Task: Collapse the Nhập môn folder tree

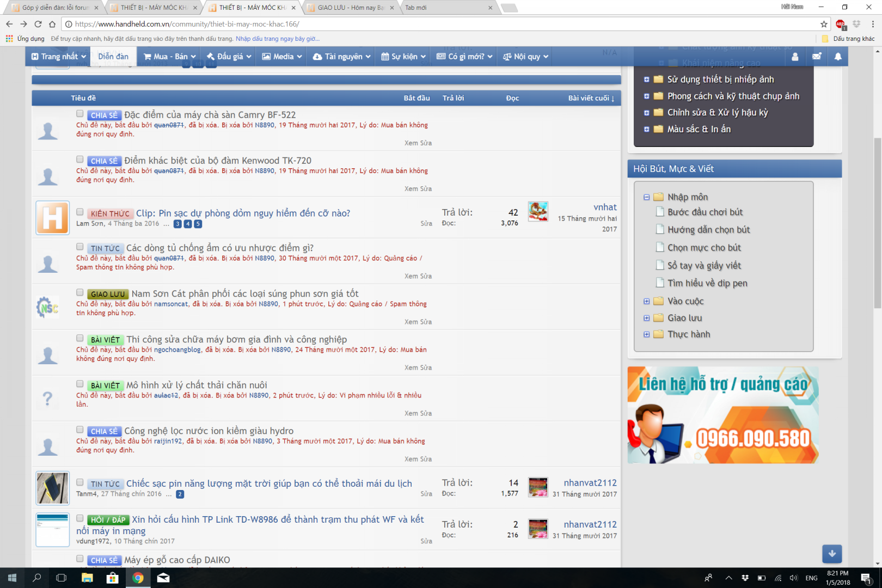Action: [x=646, y=197]
